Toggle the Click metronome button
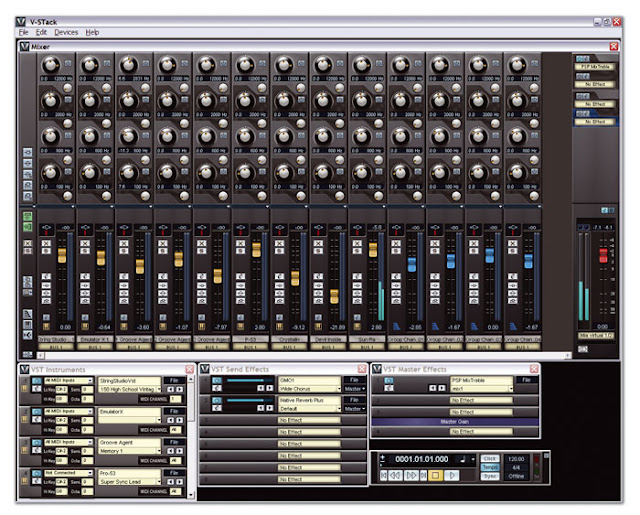The image size is (640, 515). [x=489, y=459]
